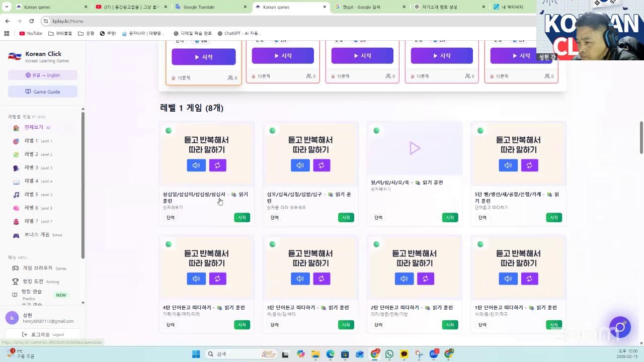Open the ChatGPT bookmark
This screenshot has height=362, width=644.
pos(238,33)
